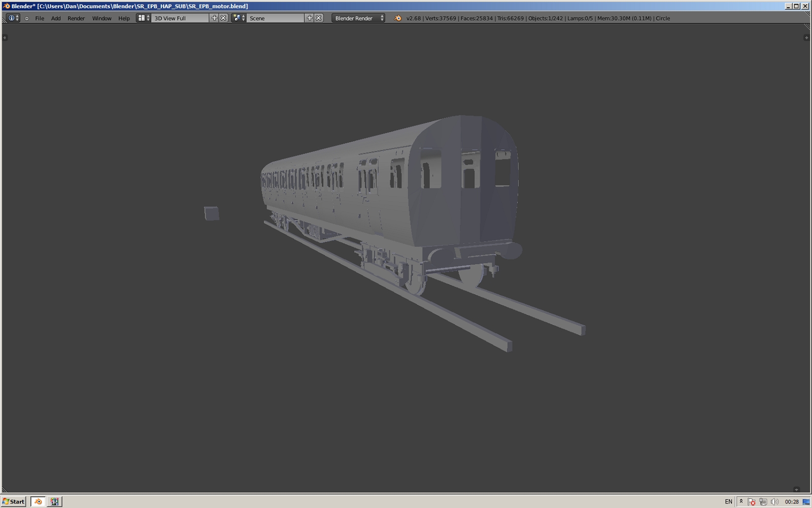Delete the 3D View Full screen layout
Screen dimensions: 812x508
coord(223,18)
